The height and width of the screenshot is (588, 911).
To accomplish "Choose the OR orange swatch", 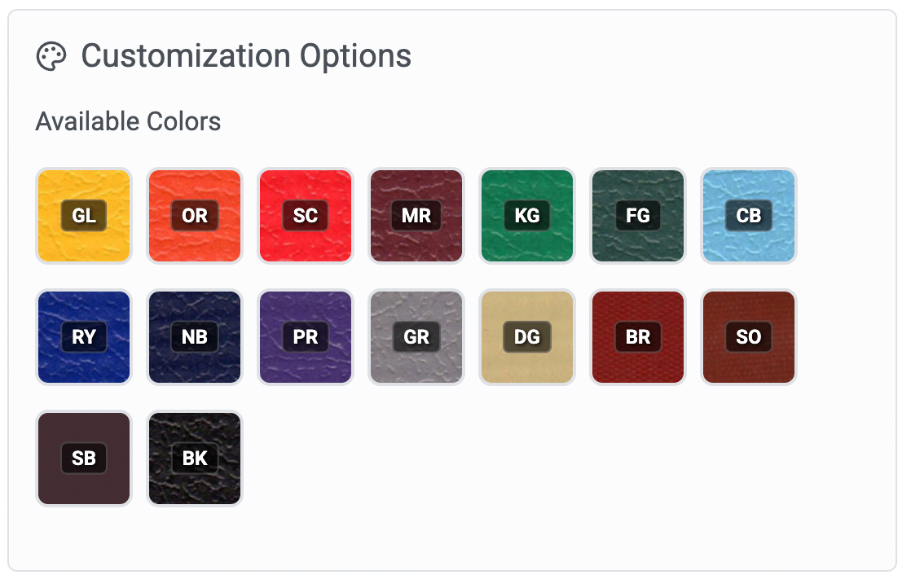I will [194, 216].
